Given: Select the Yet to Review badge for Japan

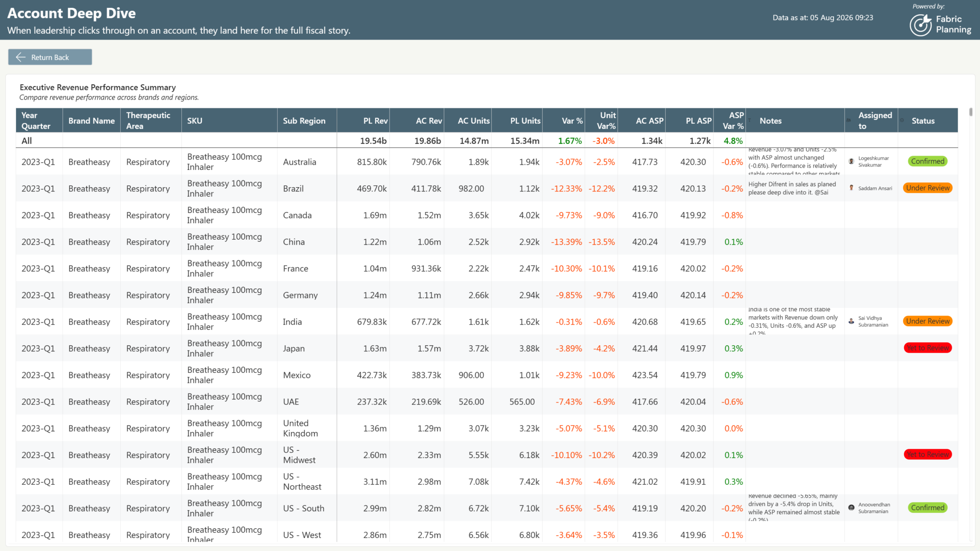Looking at the screenshot, I should (x=928, y=348).
